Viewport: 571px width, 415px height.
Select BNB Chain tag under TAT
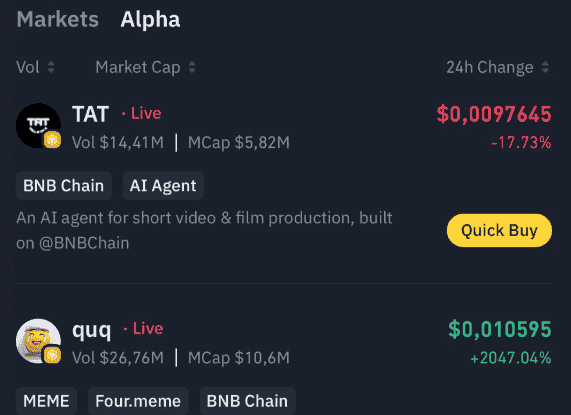(64, 186)
